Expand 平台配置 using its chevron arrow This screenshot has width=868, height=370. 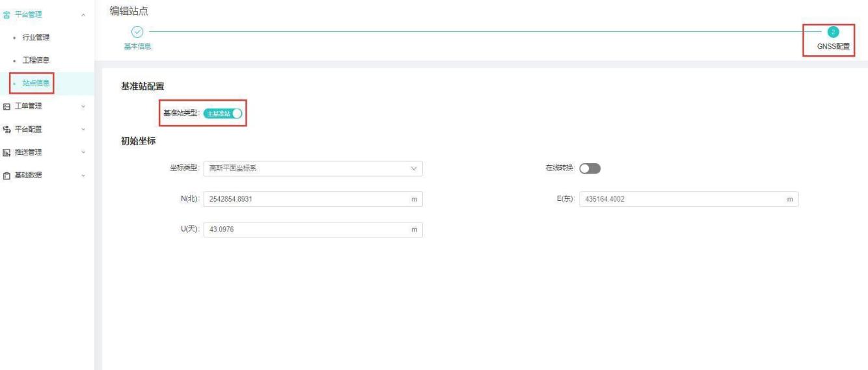pos(83,129)
